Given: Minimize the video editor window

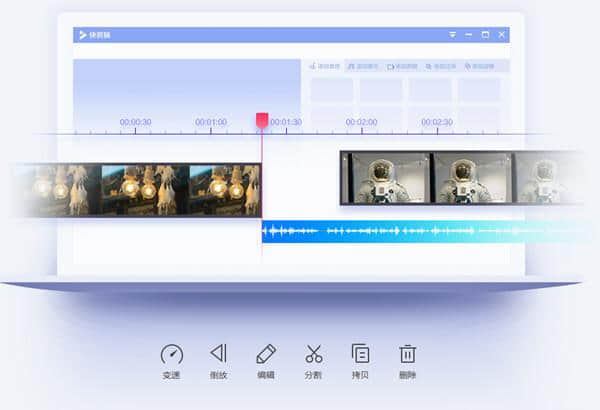Looking at the screenshot, I should (x=469, y=34).
